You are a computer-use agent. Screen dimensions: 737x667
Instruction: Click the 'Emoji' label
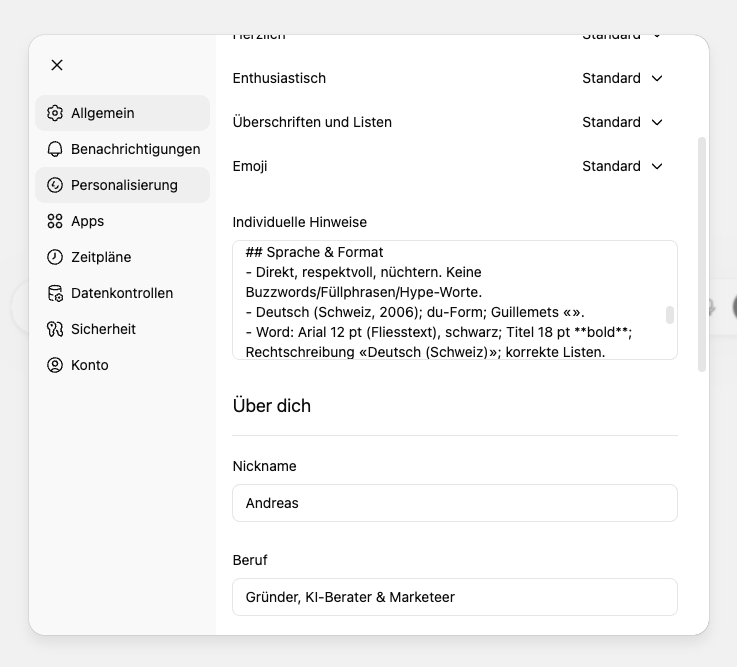(x=250, y=166)
